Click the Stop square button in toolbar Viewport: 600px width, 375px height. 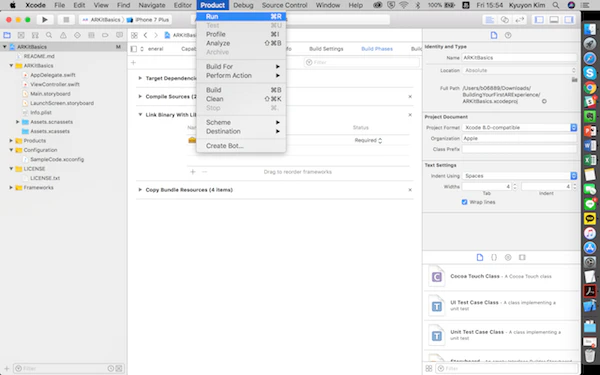tap(66, 20)
